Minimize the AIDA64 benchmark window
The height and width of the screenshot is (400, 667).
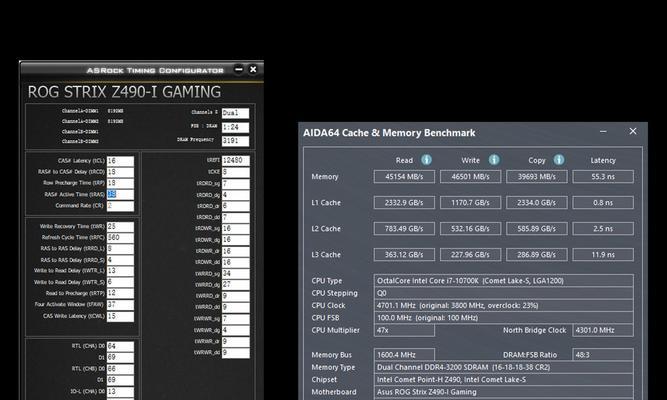tap(603, 131)
